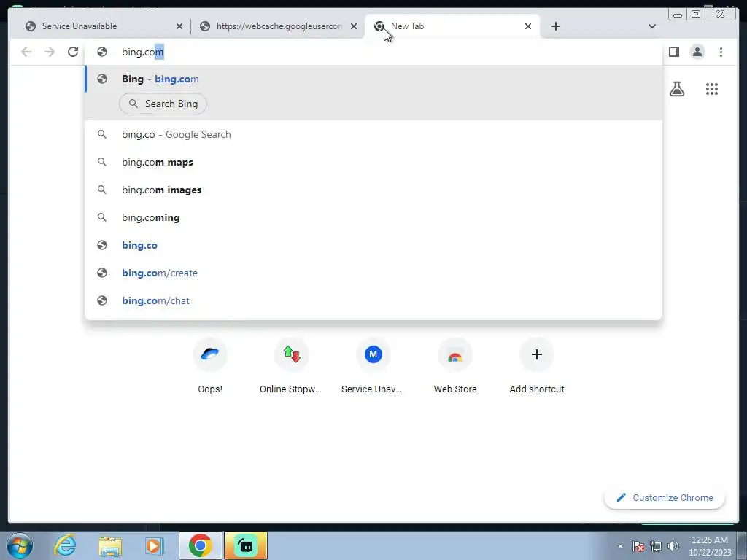Reload the current page
The image size is (747, 560).
coord(73,52)
